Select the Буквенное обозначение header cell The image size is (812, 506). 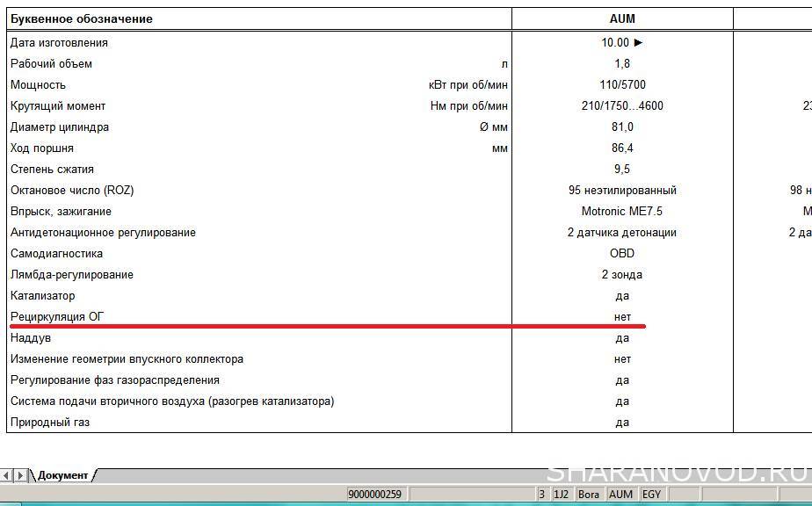point(81,18)
